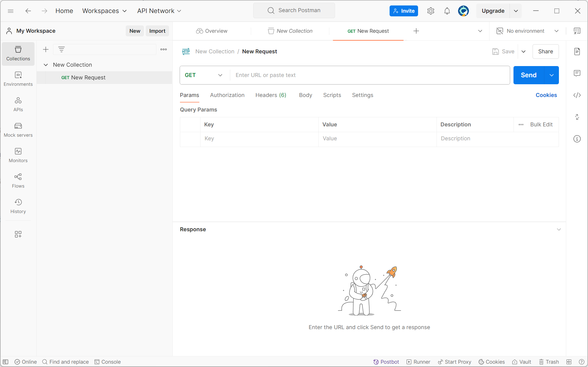This screenshot has width=588, height=367.
Task: Click the Send button
Action: tap(529, 75)
